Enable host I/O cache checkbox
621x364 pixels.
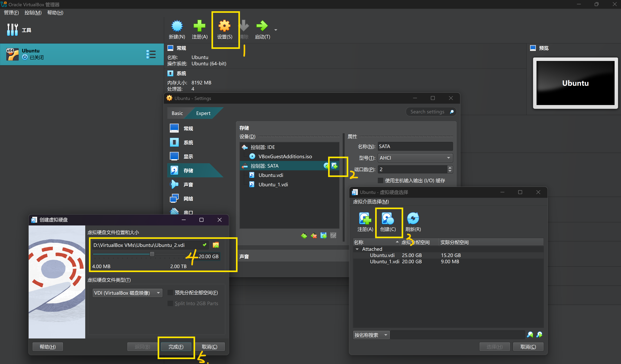tap(381, 180)
